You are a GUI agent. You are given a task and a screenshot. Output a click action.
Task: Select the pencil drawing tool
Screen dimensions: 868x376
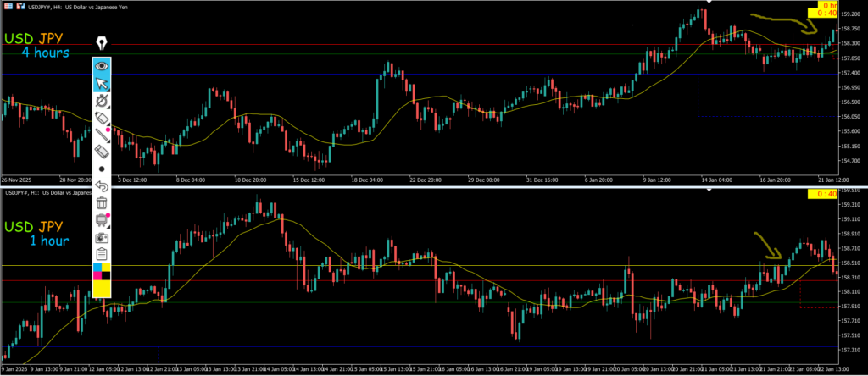pos(102,117)
